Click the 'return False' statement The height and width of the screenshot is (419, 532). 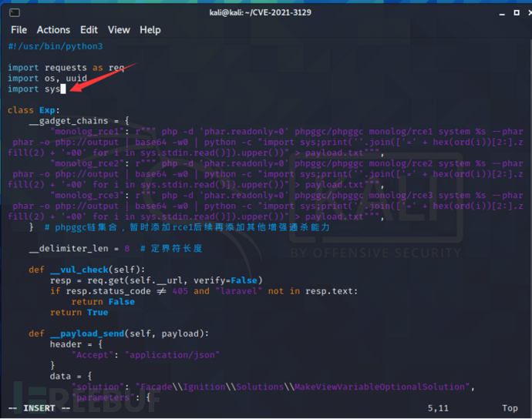(103, 302)
